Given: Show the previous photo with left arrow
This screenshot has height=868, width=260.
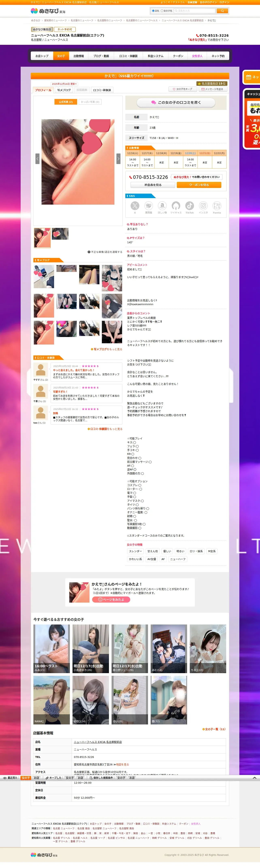Looking at the screenshot, I should click(x=37, y=159).
